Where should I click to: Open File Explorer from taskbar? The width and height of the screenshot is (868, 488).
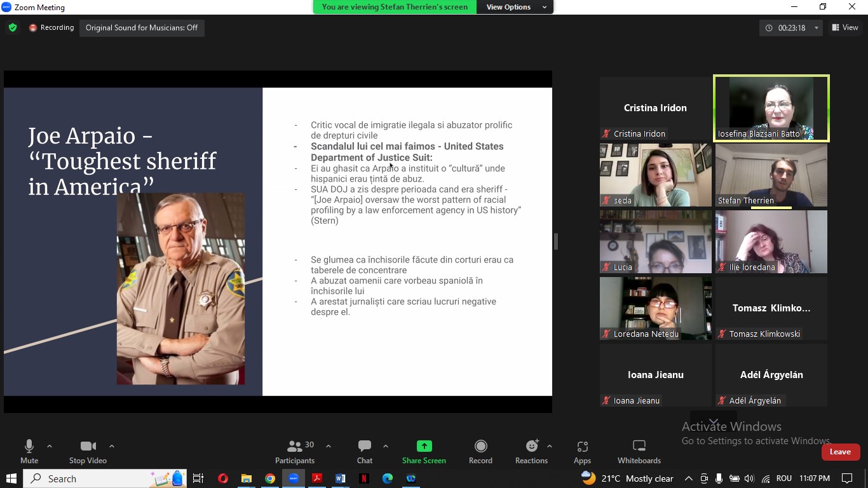[247, 478]
